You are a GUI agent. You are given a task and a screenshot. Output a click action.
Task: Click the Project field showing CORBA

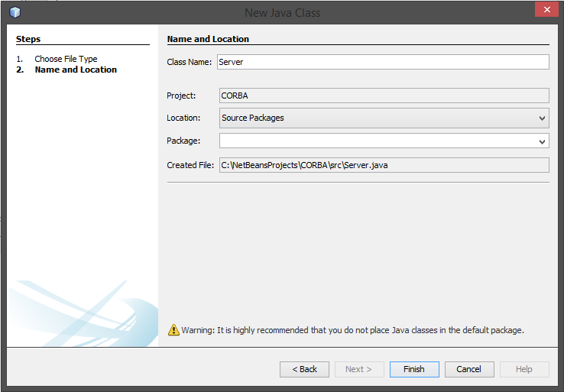point(384,96)
